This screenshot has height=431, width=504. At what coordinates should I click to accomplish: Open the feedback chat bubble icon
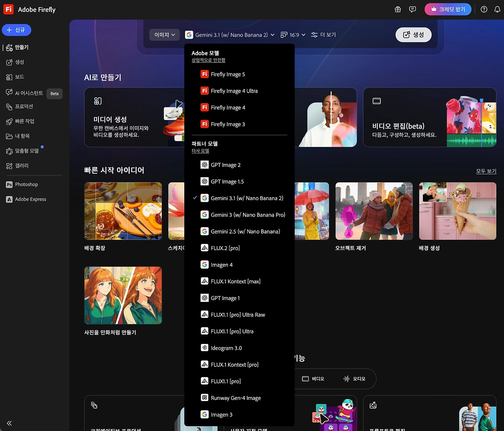(x=413, y=9)
